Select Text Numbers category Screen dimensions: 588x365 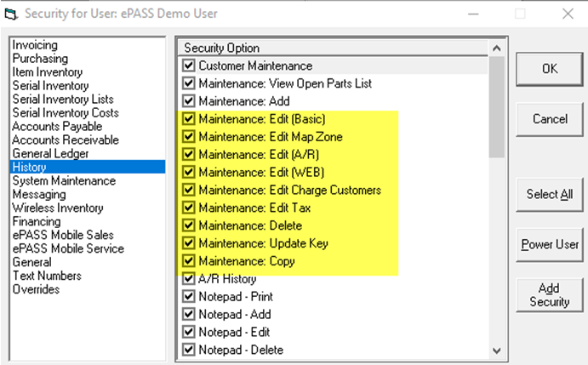[x=47, y=276]
